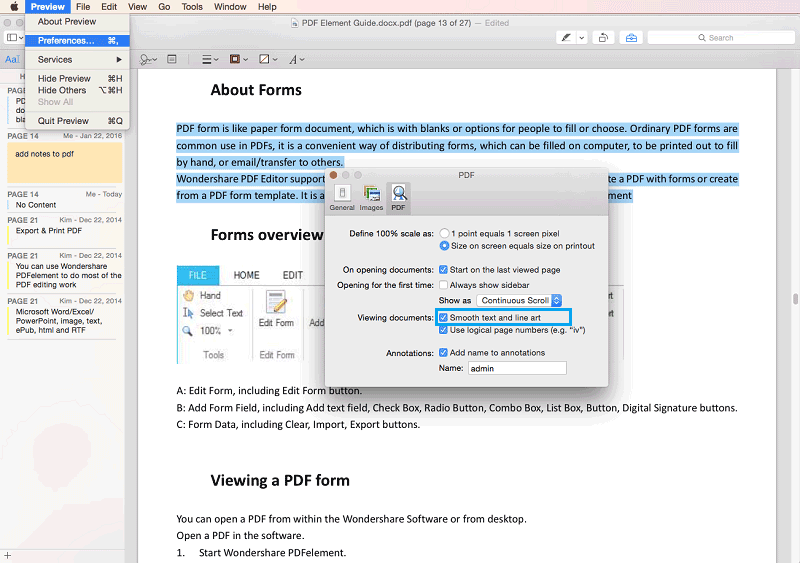Click the Search field in toolbar
This screenshot has width=800, height=563.
pos(721,38)
